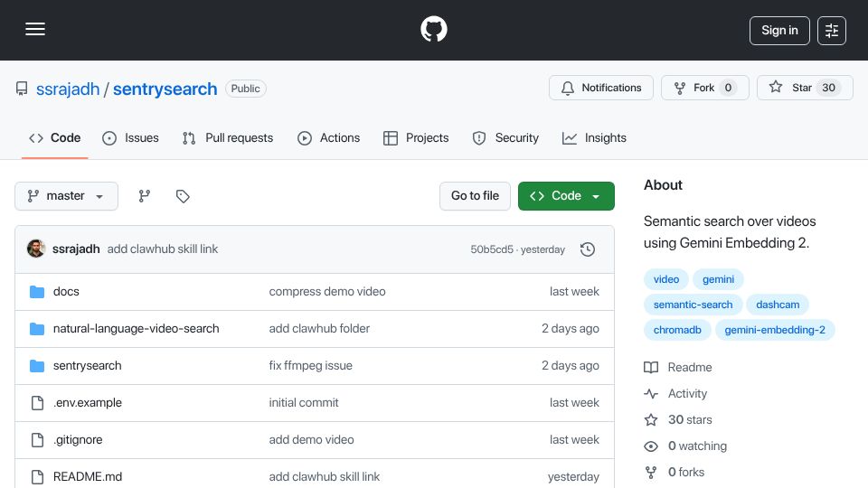The image size is (868, 488).
Task: Click the Star count badge 30
Action: coord(828,88)
